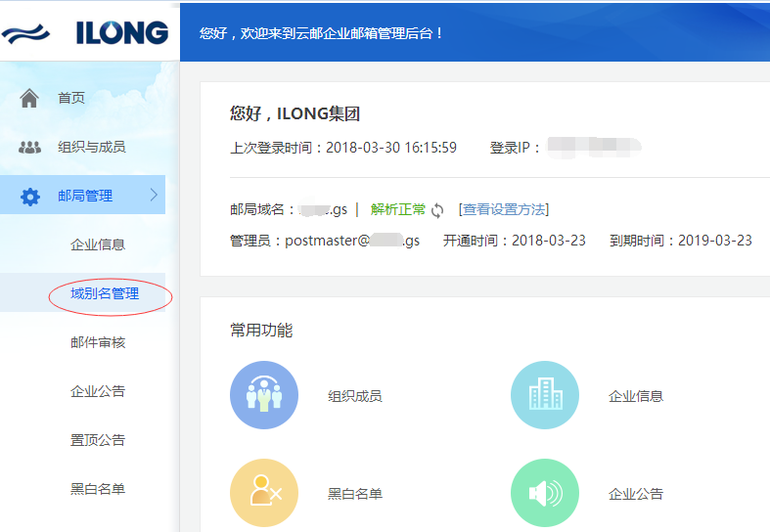Open 邮件审核 submenu item

point(98,342)
